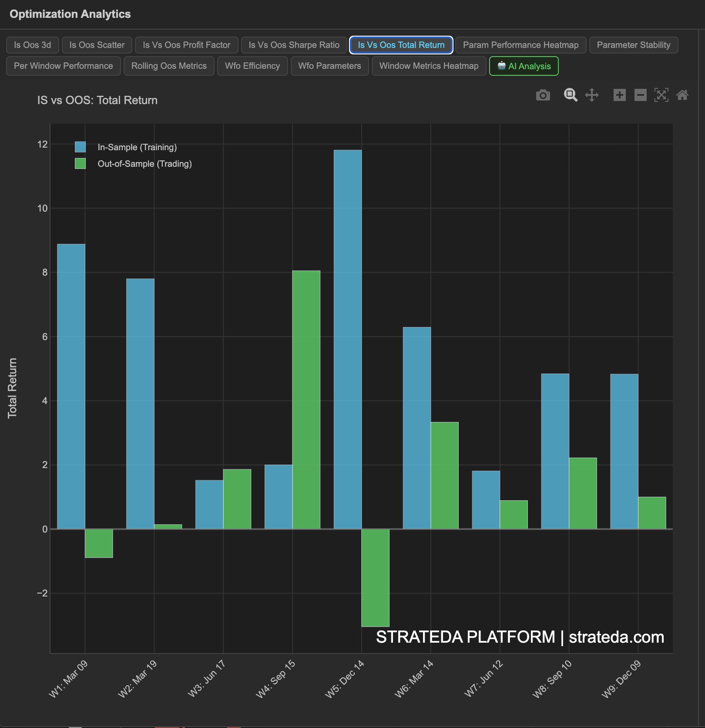Launch AI Analysis

[524, 66]
